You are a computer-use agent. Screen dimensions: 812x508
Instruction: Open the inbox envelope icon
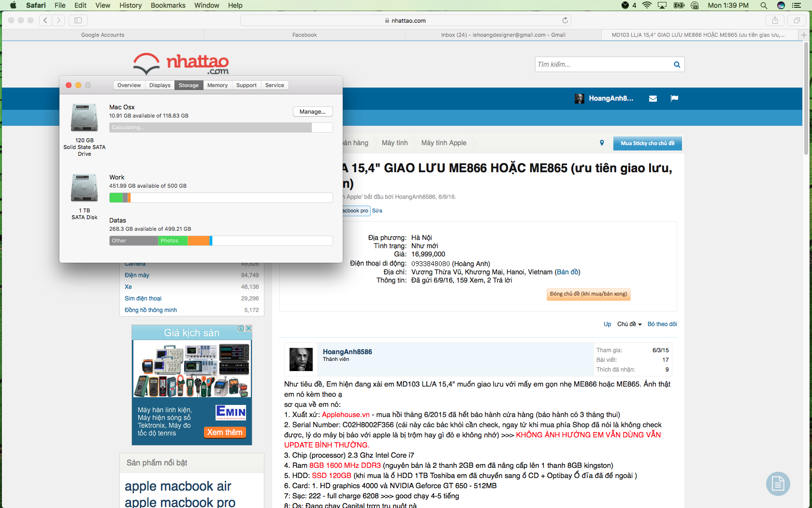pyautogui.click(x=652, y=99)
